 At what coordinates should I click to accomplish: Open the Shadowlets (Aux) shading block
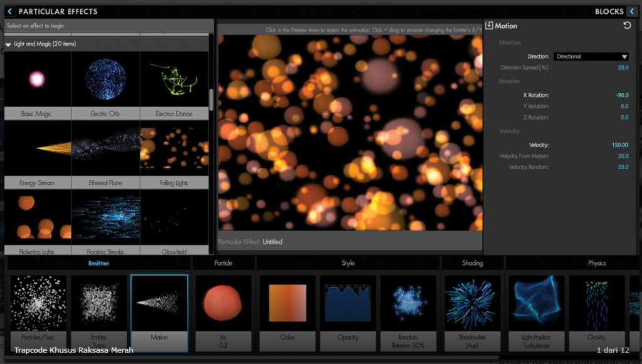pos(472,313)
